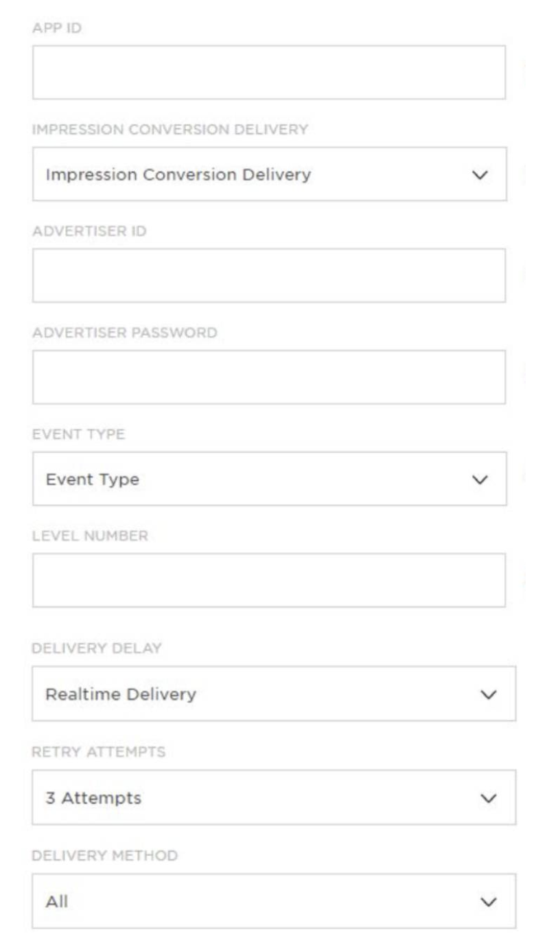This screenshot has height=952, width=560.
Task: Click the EVENT TYPE heading label
Action: [78, 435]
